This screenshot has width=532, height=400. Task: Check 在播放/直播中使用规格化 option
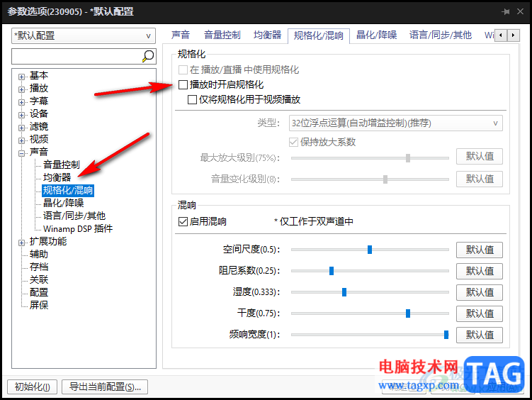(x=183, y=70)
